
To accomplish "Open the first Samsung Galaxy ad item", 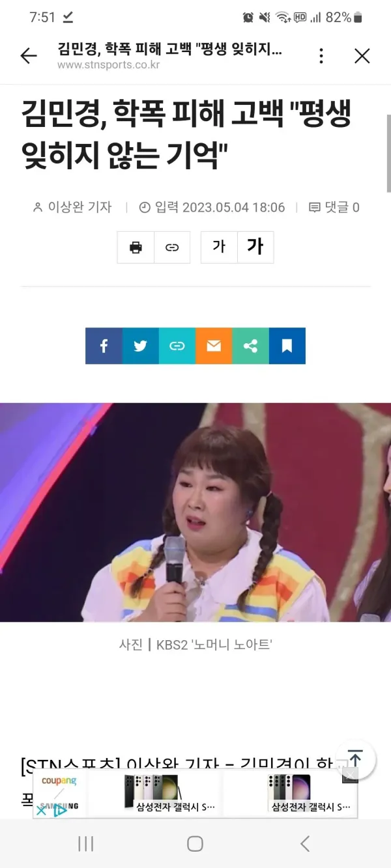I will 154,793.
